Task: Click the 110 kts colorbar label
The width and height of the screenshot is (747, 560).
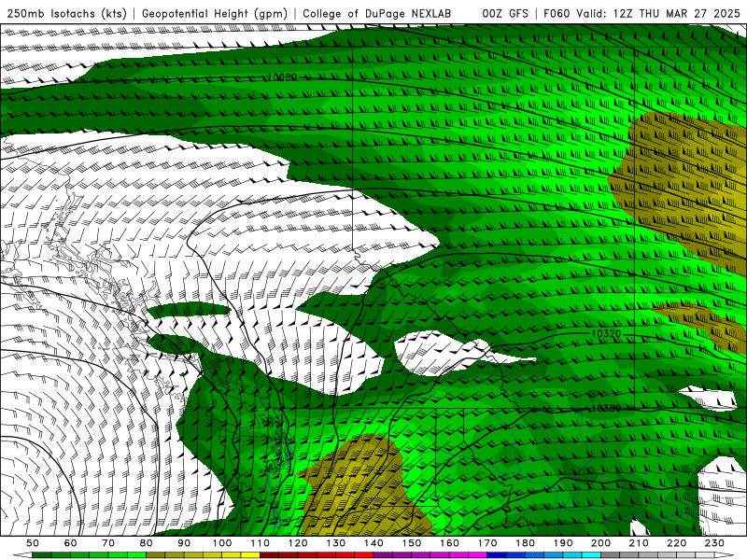Action: [x=260, y=543]
